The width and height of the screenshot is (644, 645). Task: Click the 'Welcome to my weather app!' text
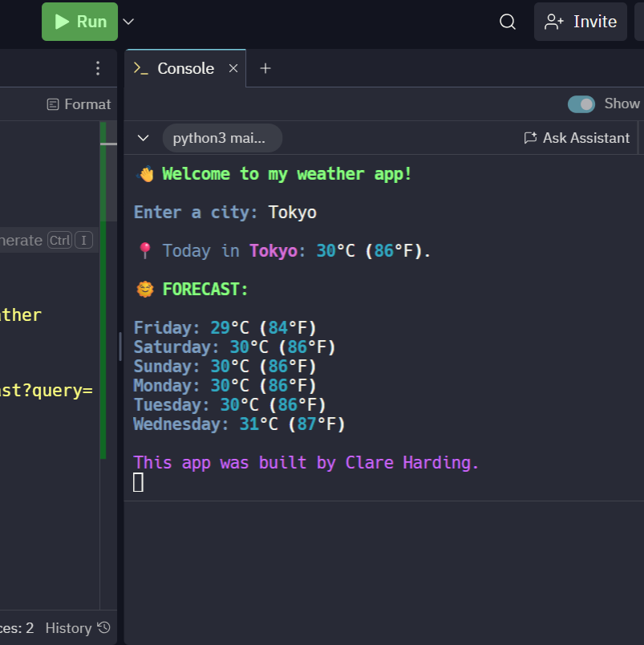(286, 174)
